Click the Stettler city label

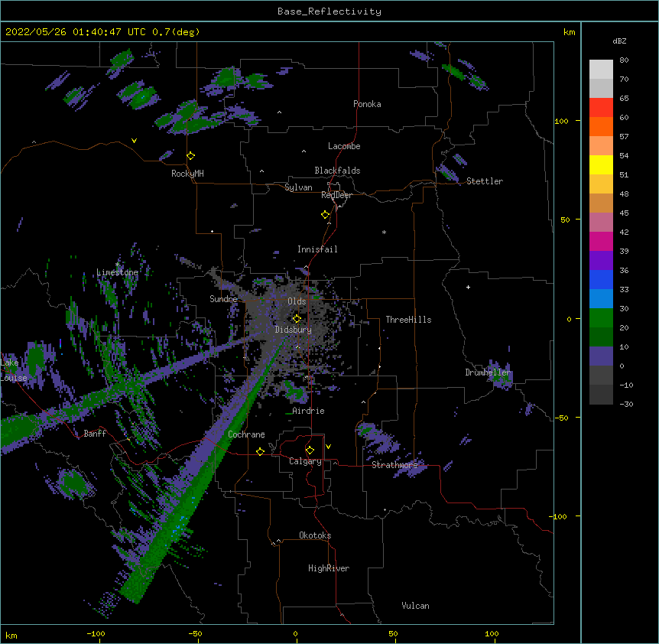coord(485,181)
